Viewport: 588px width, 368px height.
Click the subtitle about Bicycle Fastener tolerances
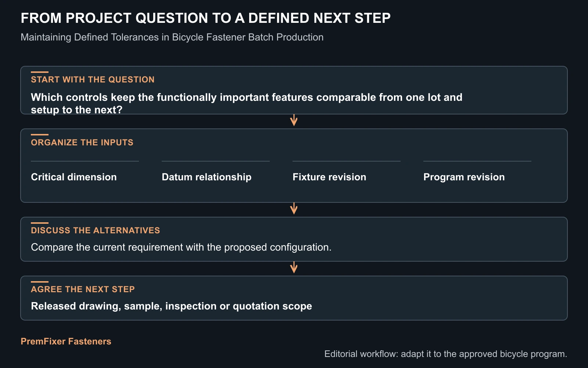[x=172, y=37]
